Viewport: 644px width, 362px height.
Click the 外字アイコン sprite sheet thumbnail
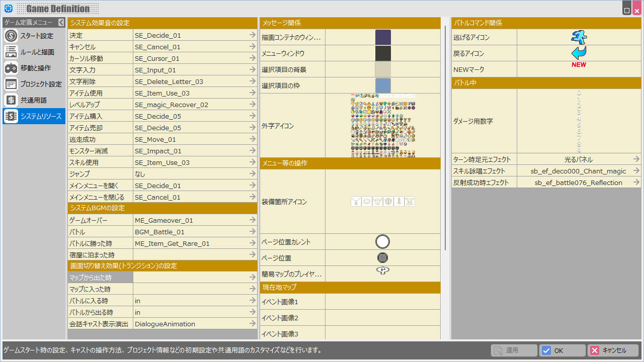382,126
